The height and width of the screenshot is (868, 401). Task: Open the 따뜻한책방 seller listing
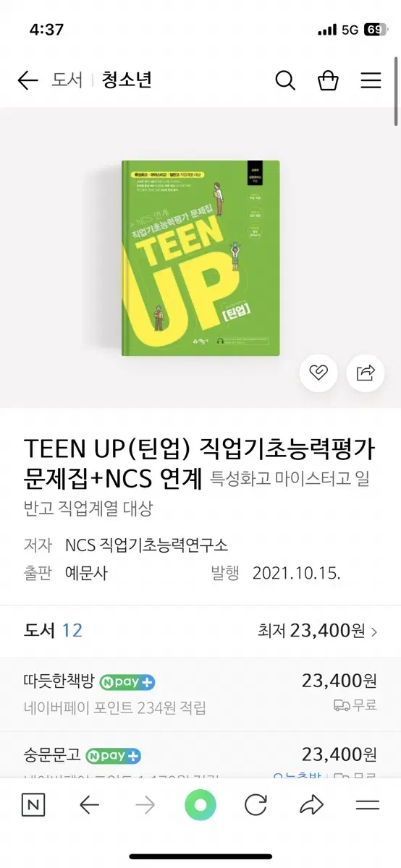[x=200, y=694]
